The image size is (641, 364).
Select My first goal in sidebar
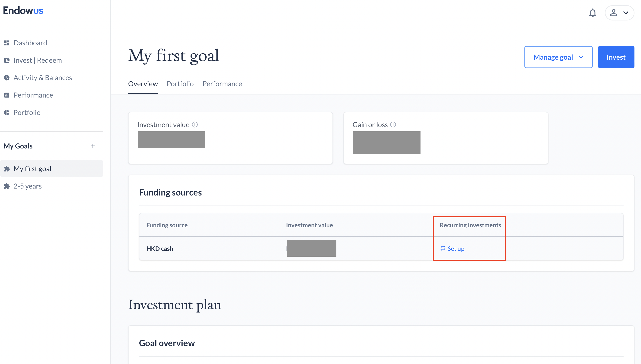click(32, 169)
